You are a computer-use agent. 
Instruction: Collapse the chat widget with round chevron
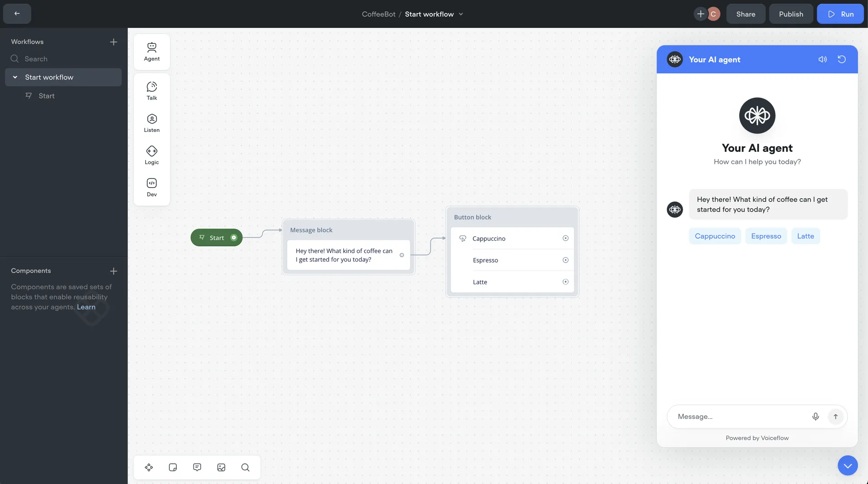848,465
